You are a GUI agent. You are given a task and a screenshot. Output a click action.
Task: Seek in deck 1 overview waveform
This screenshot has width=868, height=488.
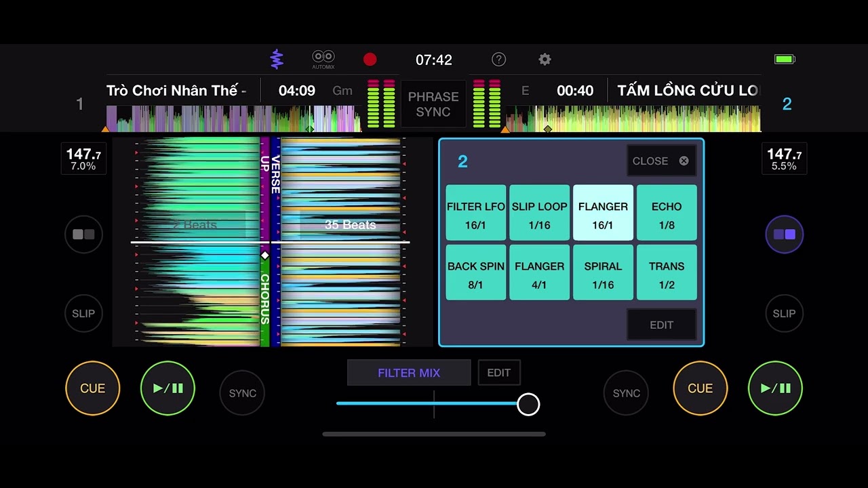234,119
